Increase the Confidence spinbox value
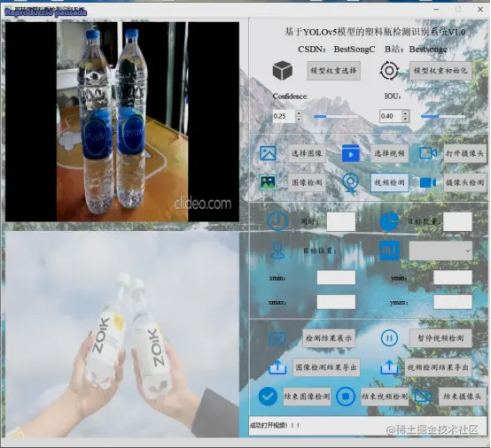The height and width of the screenshot is (448, 491). 299,113
